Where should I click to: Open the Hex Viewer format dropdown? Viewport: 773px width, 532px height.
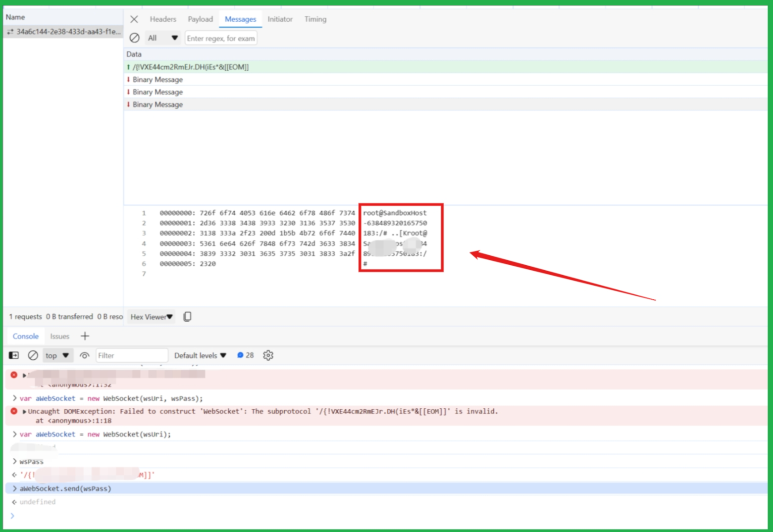pyautogui.click(x=151, y=316)
